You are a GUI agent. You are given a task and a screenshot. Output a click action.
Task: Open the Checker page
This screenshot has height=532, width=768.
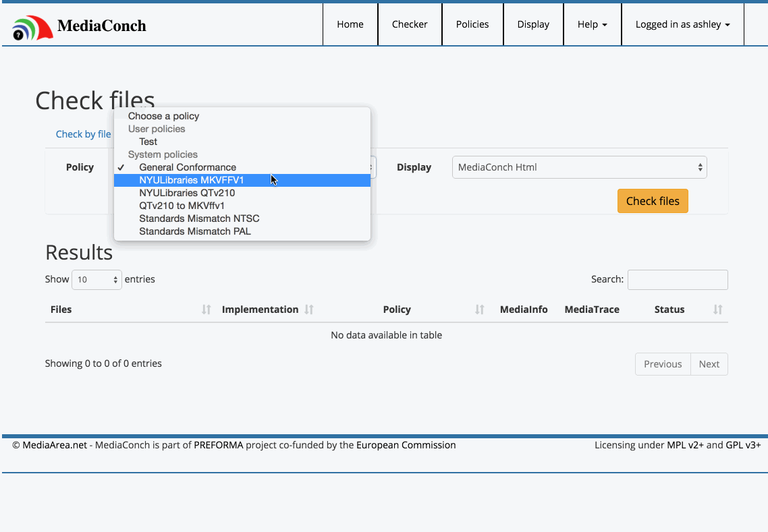(410, 24)
